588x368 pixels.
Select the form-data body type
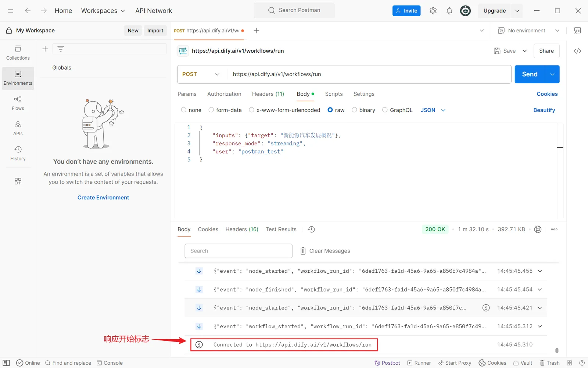point(211,110)
